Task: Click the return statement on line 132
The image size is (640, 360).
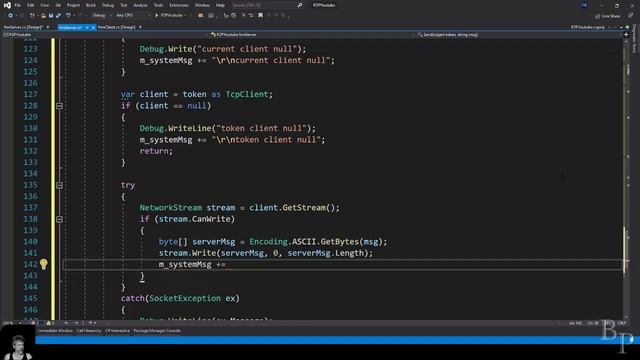Action: coord(156,151)
